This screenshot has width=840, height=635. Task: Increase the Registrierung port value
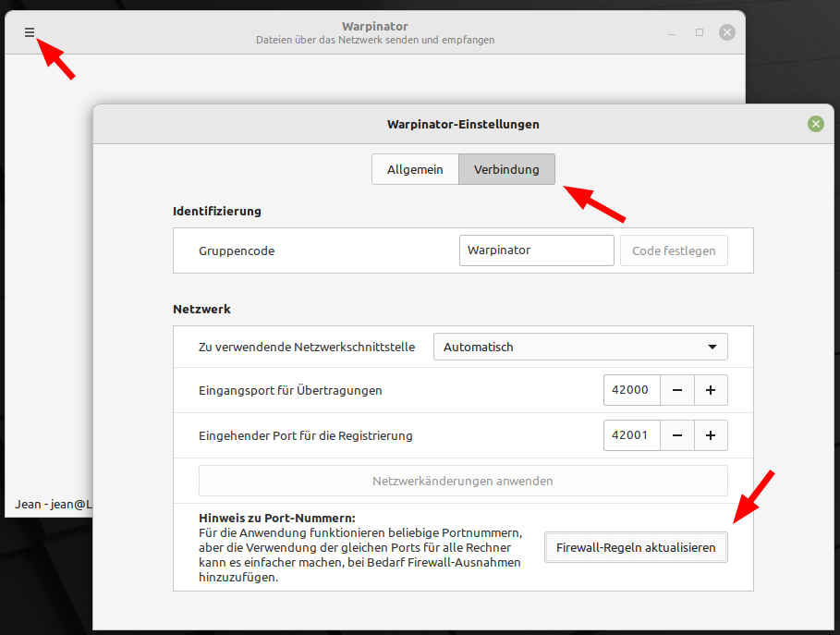[x=711, y=435]
